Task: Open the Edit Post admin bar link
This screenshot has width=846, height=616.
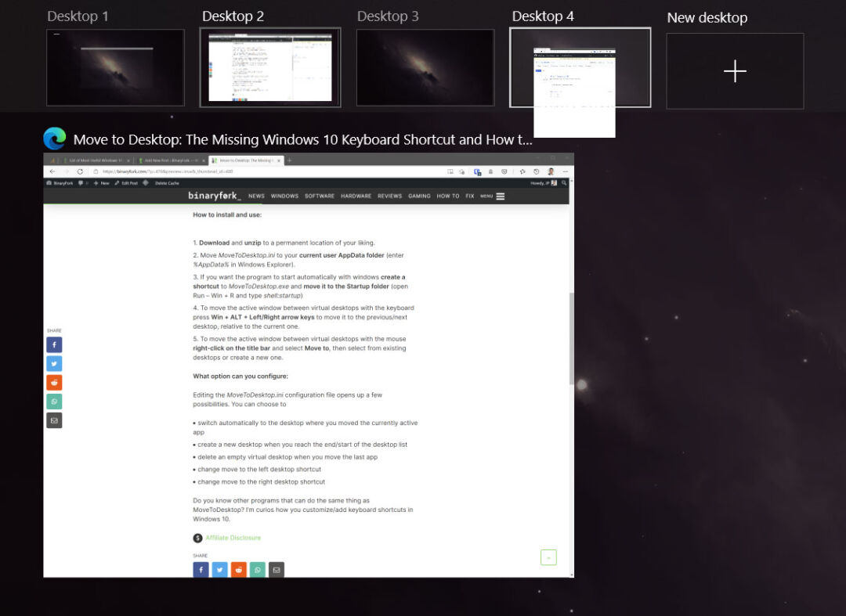Action: coord(129,182)
